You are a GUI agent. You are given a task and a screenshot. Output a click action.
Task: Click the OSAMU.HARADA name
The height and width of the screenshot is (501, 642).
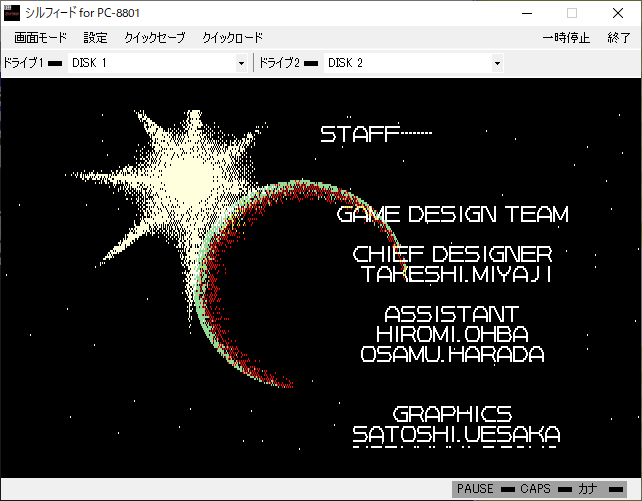[452, 354]
